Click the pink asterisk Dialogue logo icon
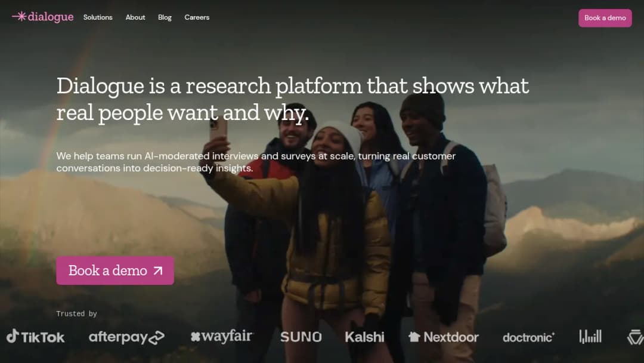The width and height of the screenshot is (644, 363). 19,17
